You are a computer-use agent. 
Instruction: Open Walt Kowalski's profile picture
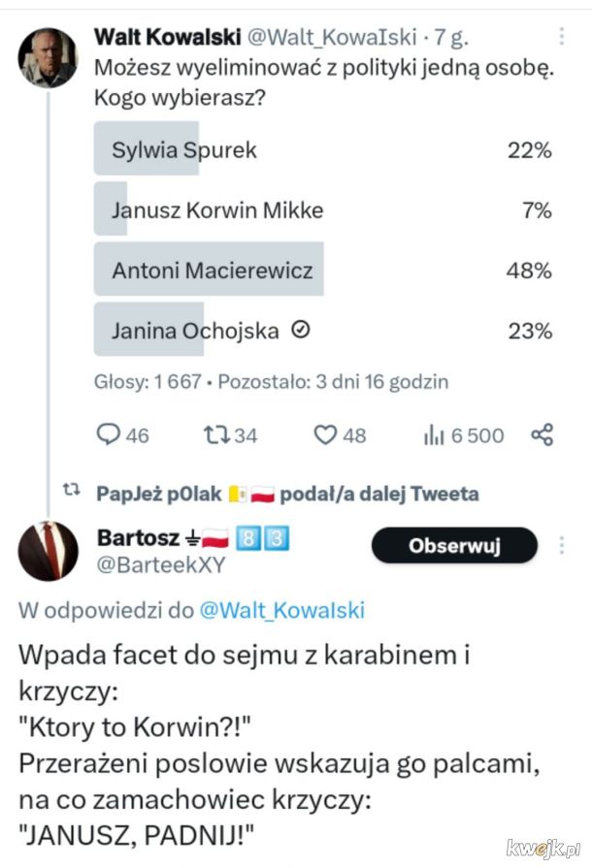[48, 57]
